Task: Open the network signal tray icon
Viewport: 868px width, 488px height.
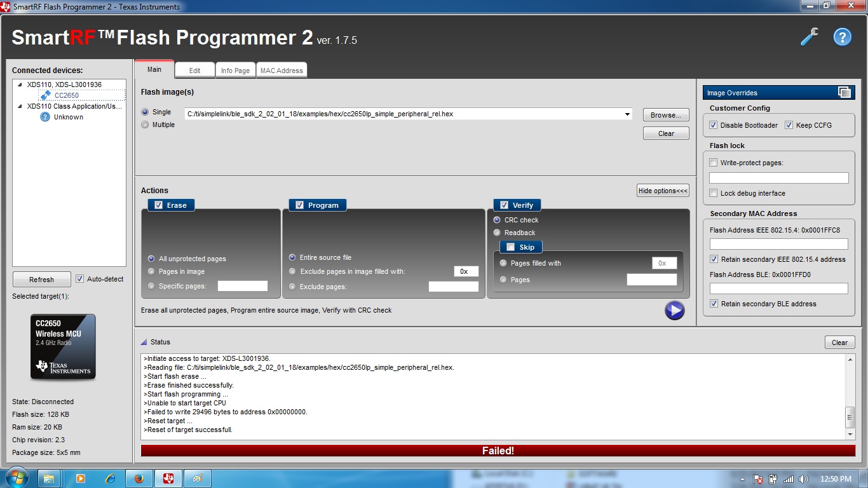Action: (x=789, y=478)
